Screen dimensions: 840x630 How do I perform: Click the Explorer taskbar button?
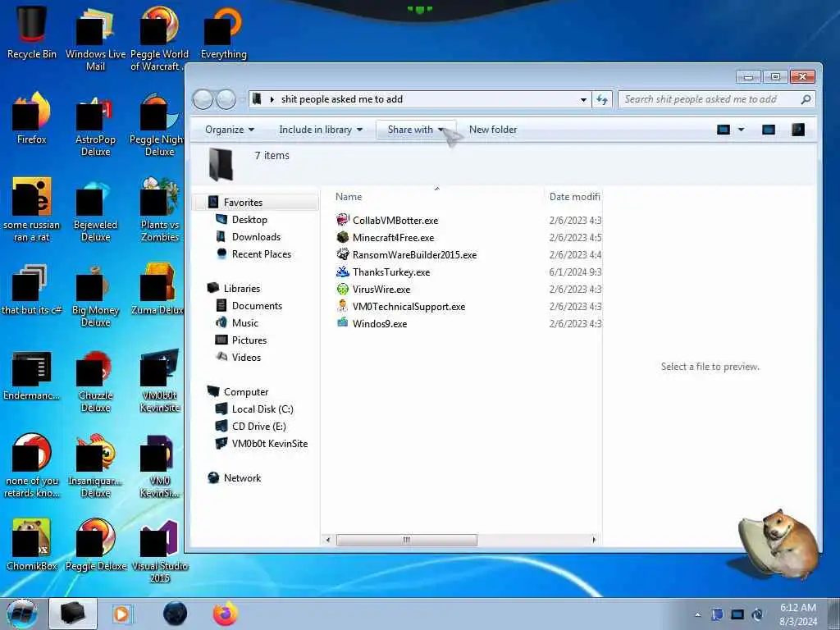click(73, 614)
